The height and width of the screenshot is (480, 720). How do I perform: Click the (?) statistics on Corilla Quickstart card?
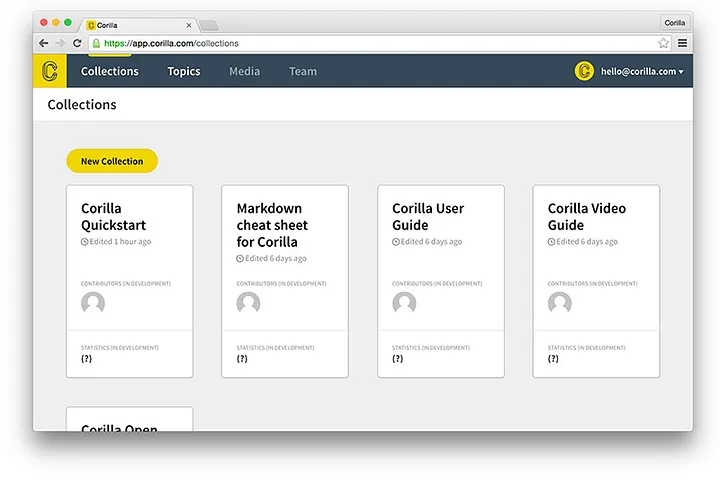click(86, 359)
